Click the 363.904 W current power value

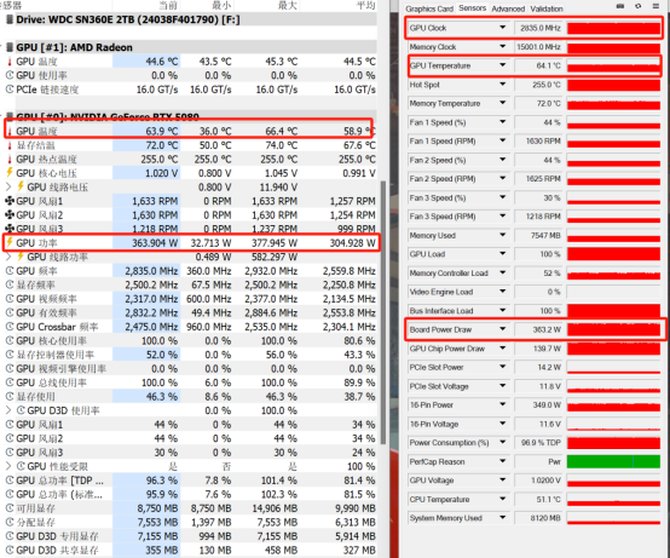[155, 243]
